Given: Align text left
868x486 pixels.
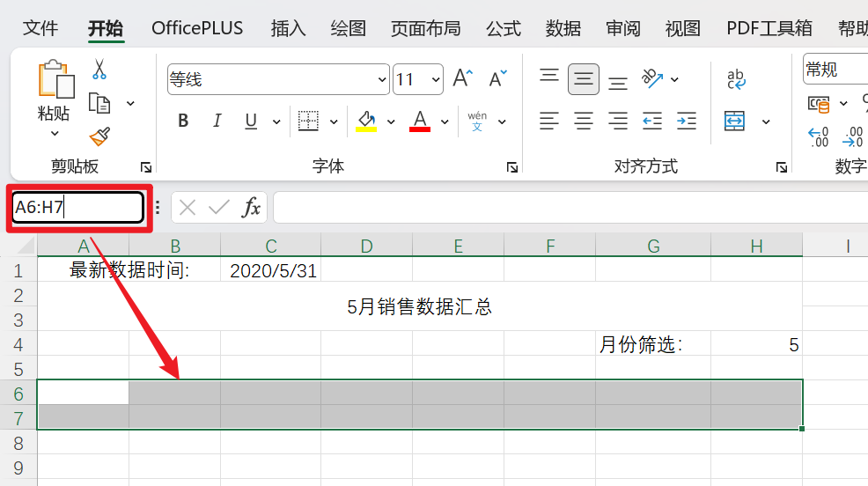Looking at the screenshot, I should (549, 121).
